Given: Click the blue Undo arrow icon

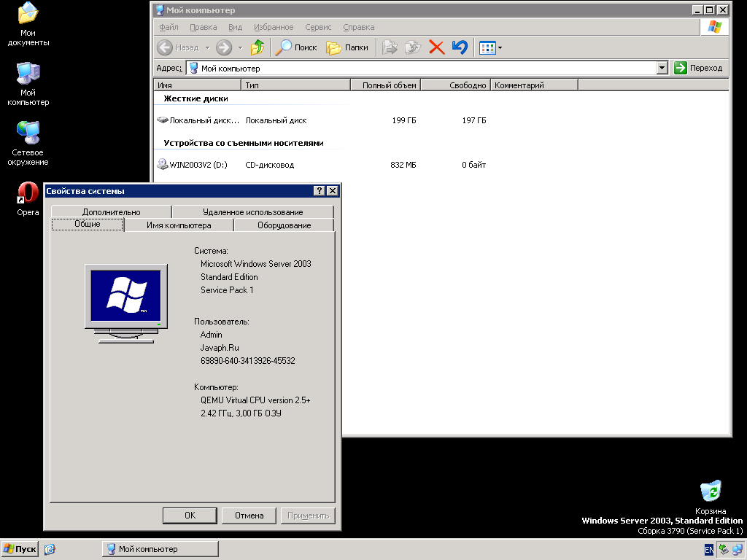Looking at the screenshot, I should pyautogui.click(x=459, y=47).
